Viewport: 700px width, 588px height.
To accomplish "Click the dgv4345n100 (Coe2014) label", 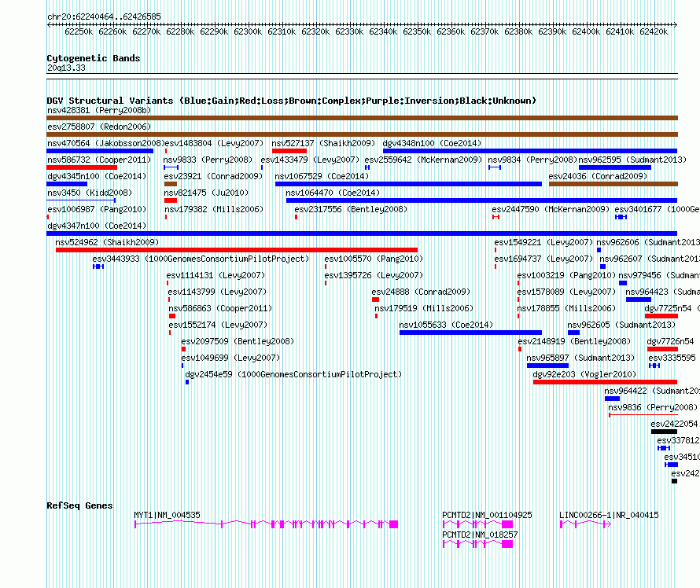I will coord(97,176).
